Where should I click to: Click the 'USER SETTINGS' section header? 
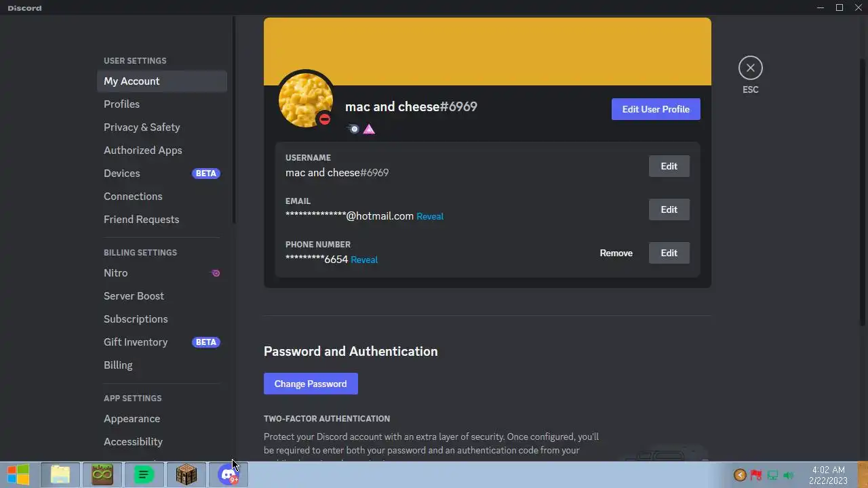135,61
